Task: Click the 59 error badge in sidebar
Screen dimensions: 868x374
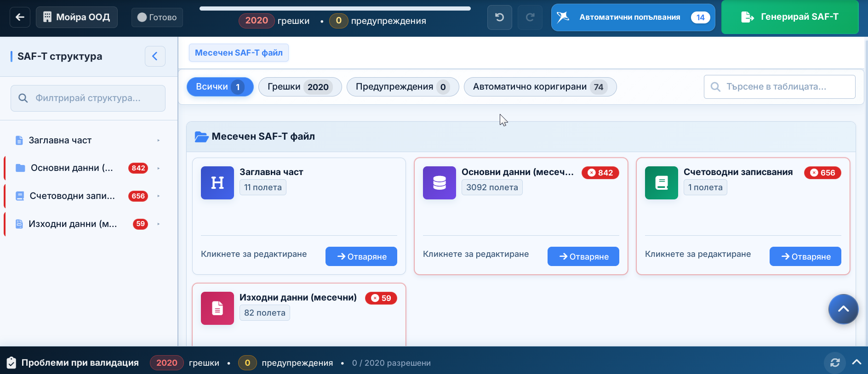Action: click(140, 224)
